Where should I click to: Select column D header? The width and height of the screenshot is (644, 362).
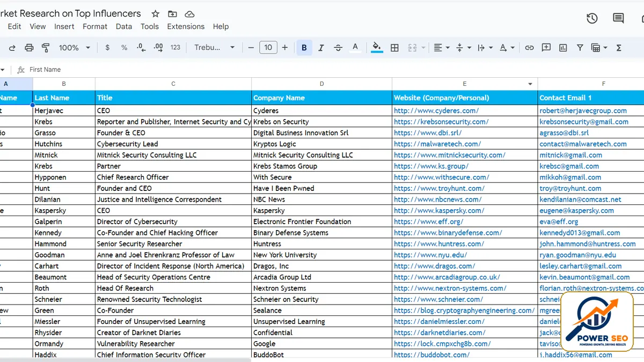pos(321,84)
